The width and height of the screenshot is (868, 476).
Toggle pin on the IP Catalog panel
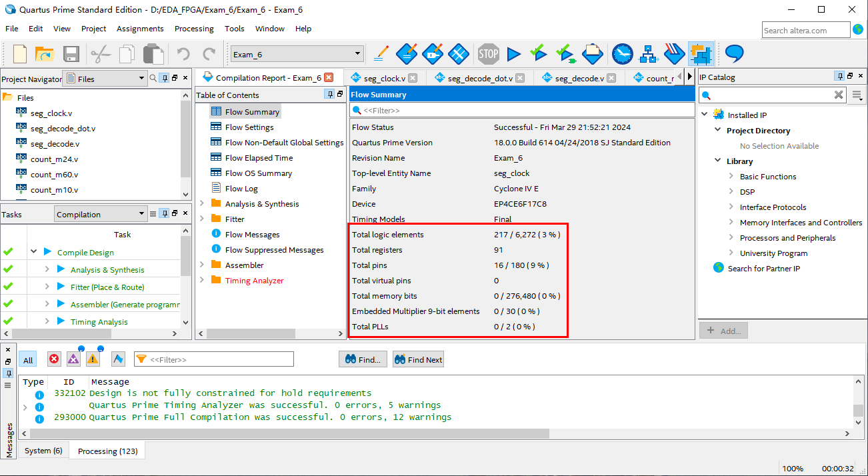(x=840, y=77)
